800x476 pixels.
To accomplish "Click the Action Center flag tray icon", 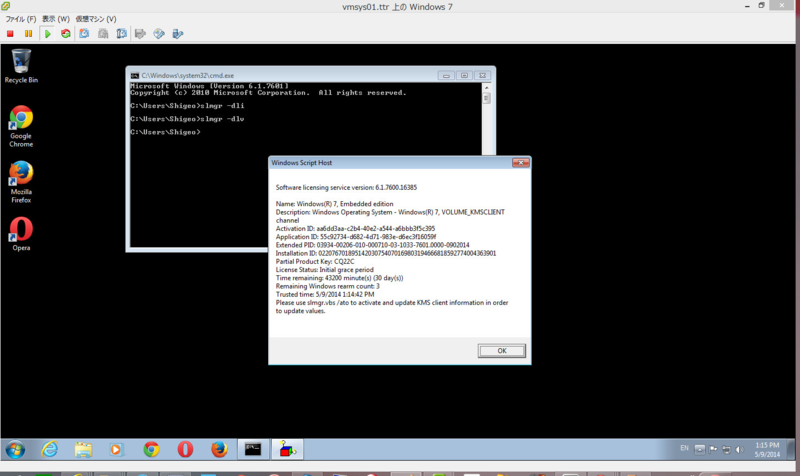I will (x=713, y=449).
